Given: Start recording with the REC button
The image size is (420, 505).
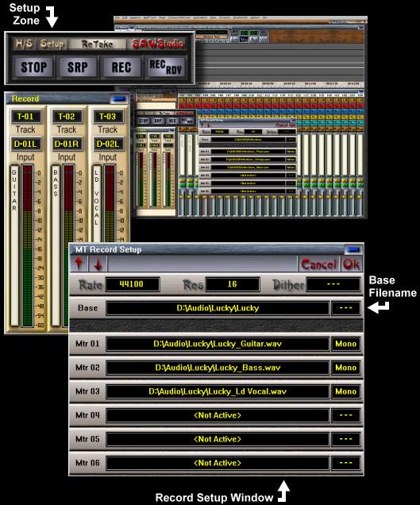Looking at the screenshot, I should 121,67.
